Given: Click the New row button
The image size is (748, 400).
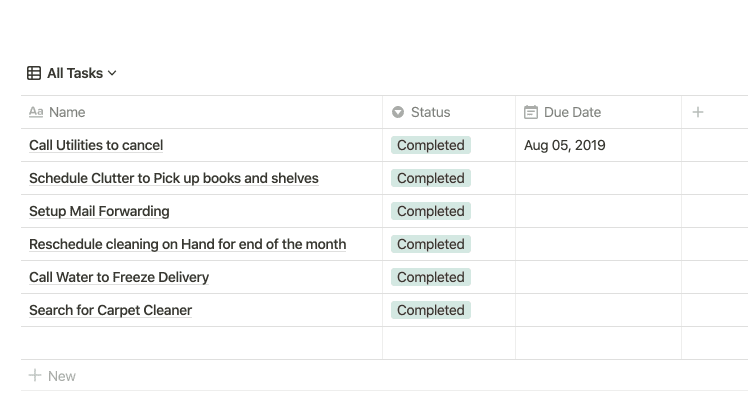Looking at the screenshot, I should pos(52,376).
